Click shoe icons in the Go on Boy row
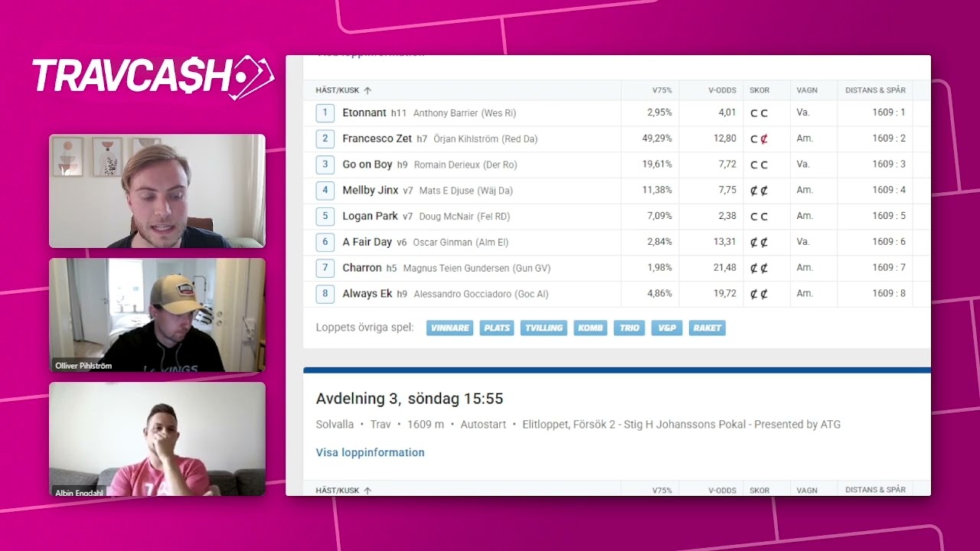Viewport: 980px width, 551px height. (x=759, y=165)
